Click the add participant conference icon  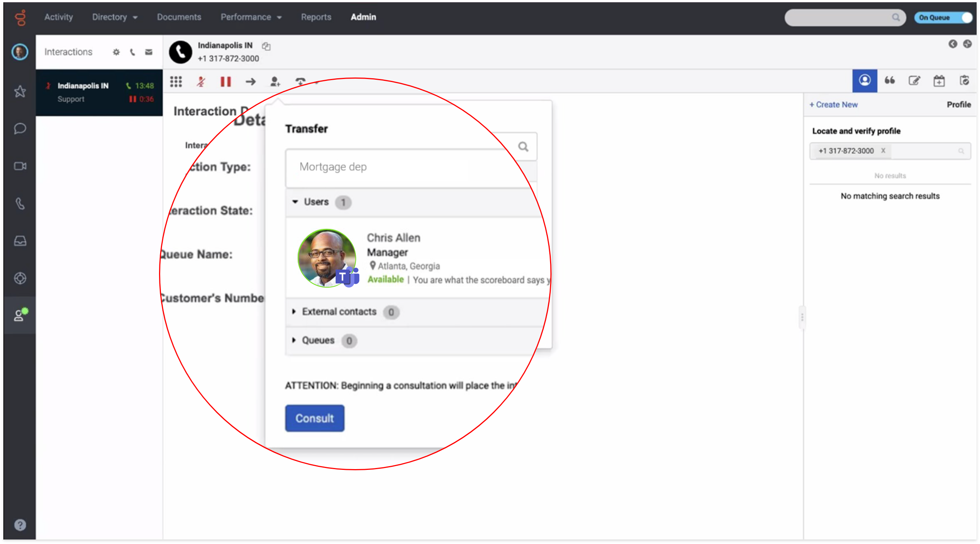coord(275,82)
